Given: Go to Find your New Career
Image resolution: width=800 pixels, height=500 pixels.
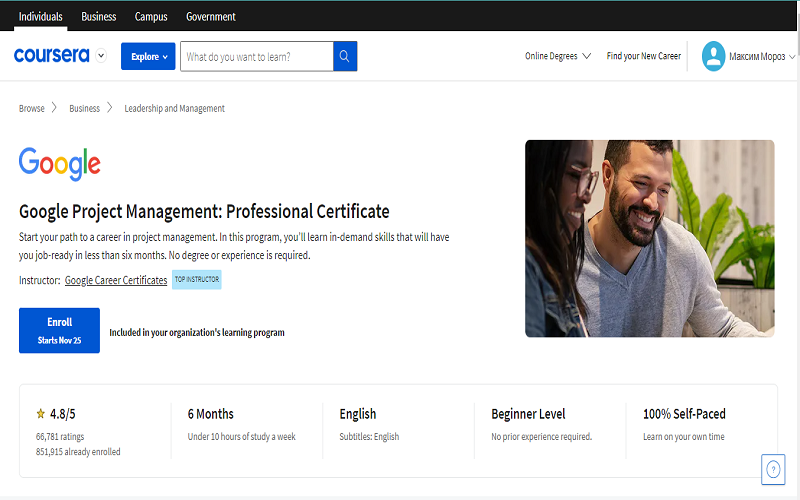Looking at the screenshot, I should (x=643, y=57).
